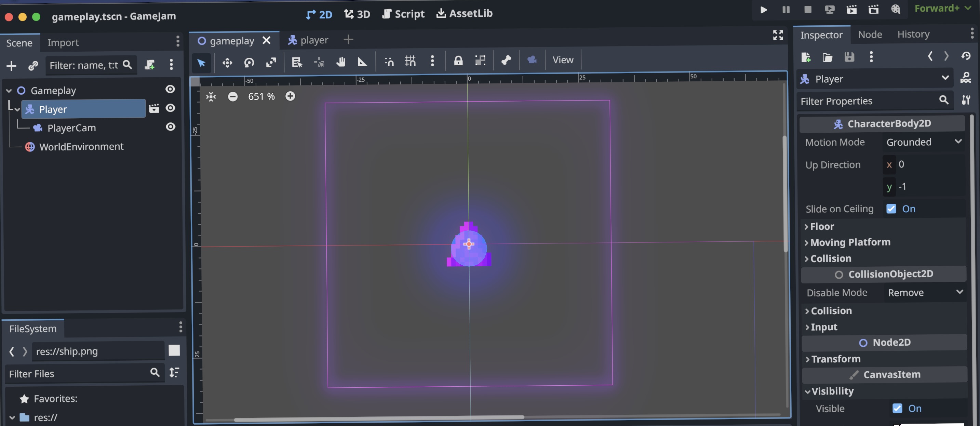
Task: Click the Play button to run the project
Action: click(763, 10)
